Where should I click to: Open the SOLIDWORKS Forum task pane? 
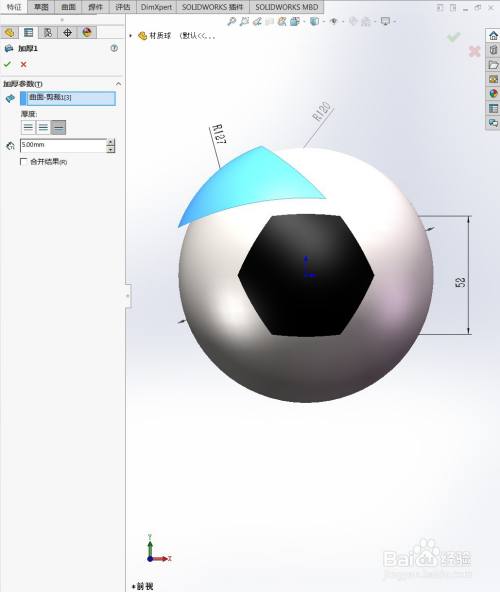pyautogui.click(x=493, y=122)
